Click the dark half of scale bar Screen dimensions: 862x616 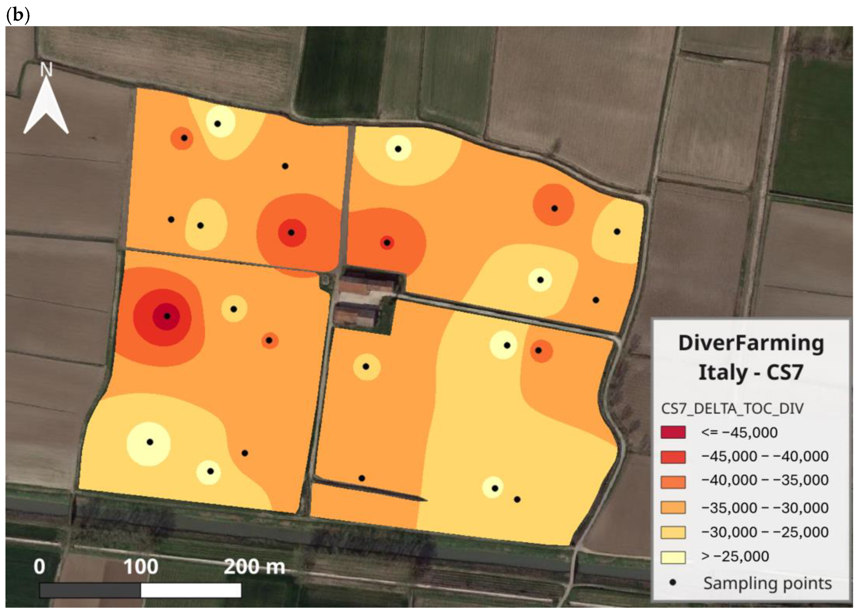(x=90, y=590)
